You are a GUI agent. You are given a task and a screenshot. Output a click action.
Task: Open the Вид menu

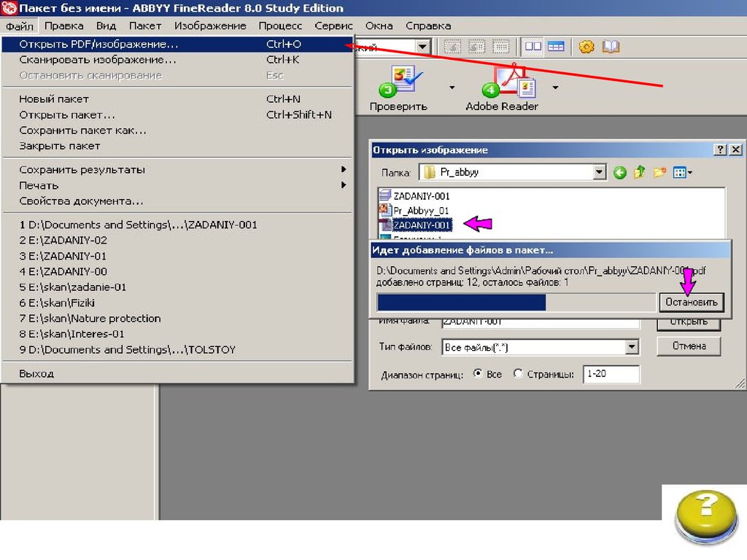click(106, 26)
